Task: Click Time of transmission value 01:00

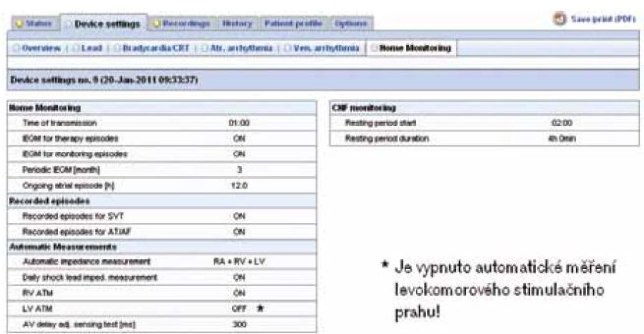Action: [239, 123]
